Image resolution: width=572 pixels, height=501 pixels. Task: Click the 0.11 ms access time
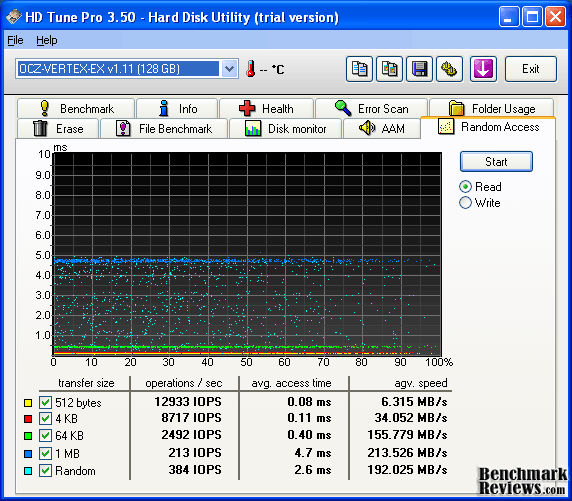[x=309, y=417]
